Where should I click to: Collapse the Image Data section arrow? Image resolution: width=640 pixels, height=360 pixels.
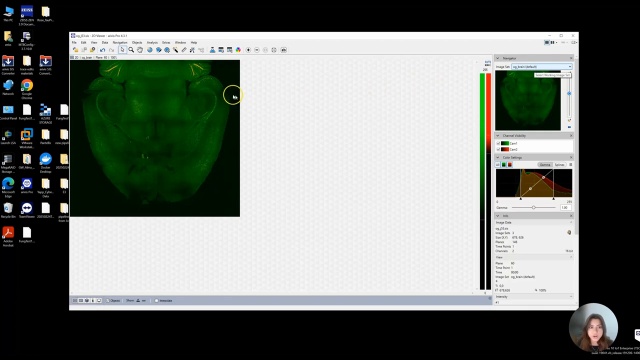click(571, 222)
